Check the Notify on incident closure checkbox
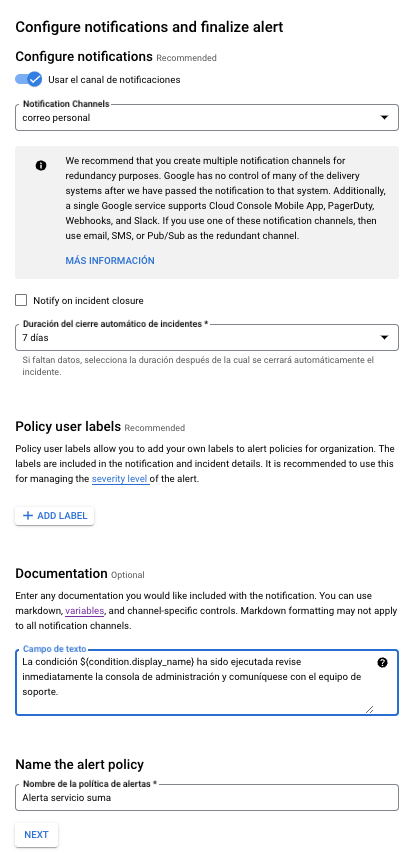 pyautogui.click(x=21, y=300)
